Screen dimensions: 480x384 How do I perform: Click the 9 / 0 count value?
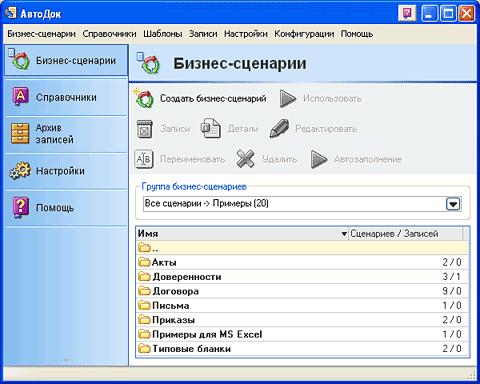[x=452, y=291]
